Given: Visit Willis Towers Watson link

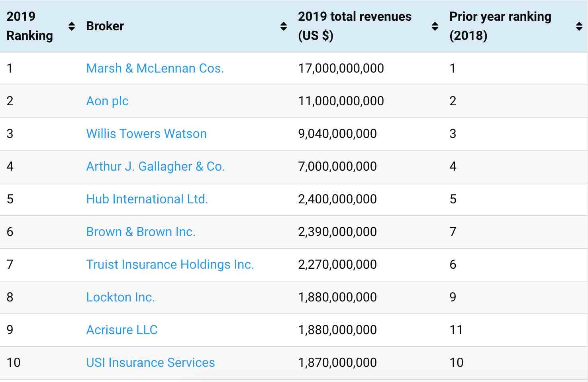Looking at the screenshot, I should 146,134.
